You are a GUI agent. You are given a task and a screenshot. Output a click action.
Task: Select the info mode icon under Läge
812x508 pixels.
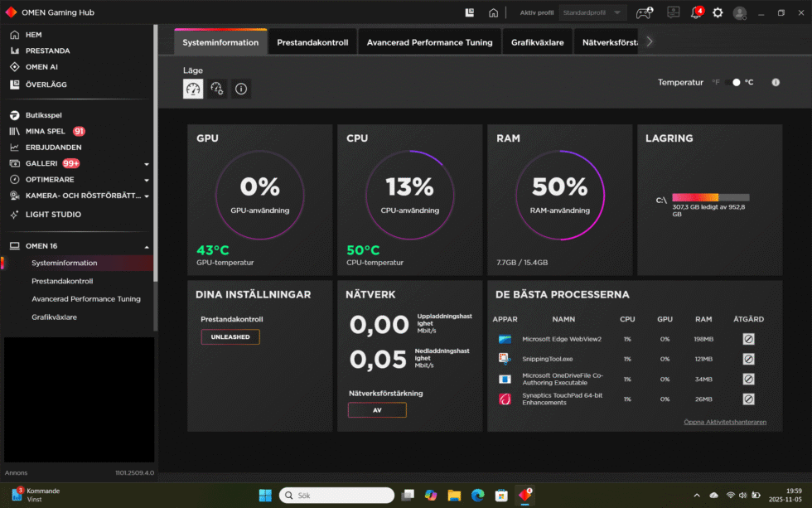pyautogui.click(x=241, y=89)
